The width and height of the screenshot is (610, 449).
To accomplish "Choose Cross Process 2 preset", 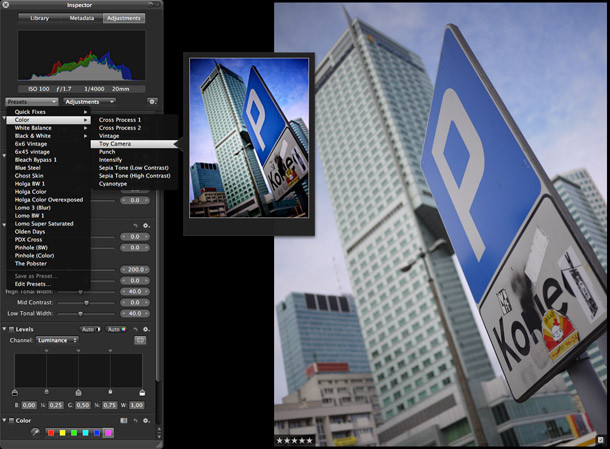I will coord(134,128).
